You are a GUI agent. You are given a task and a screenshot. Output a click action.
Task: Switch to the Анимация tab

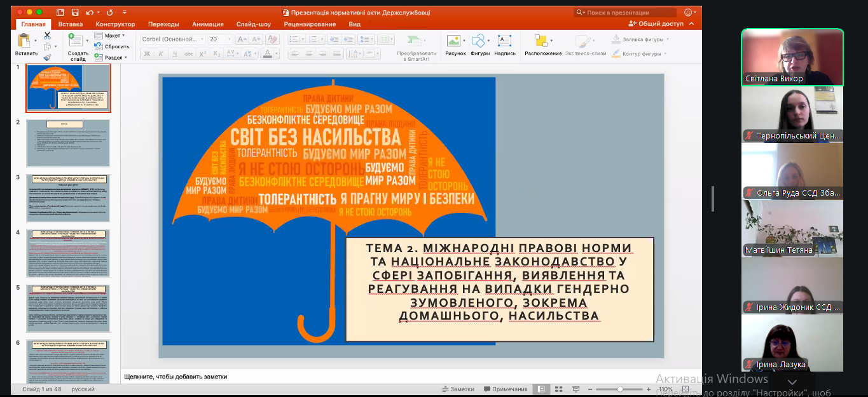pyautogui.click(x=207, y=24)
